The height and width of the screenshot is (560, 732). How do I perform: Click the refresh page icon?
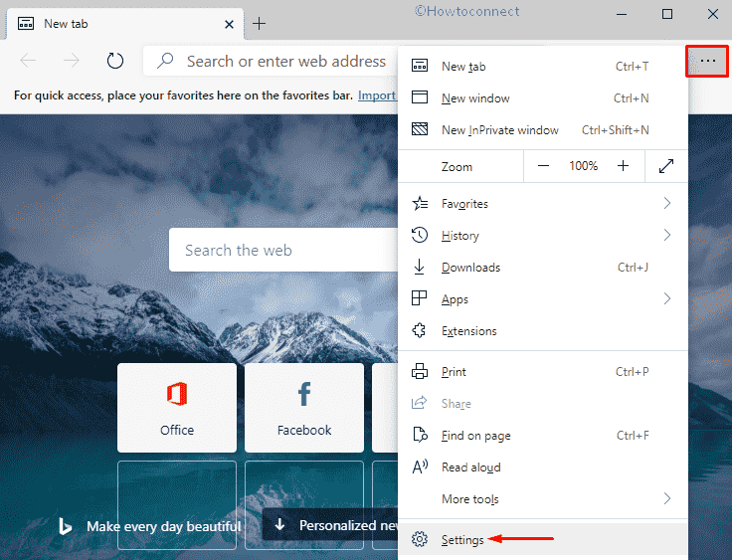click(x=115, y=61)
